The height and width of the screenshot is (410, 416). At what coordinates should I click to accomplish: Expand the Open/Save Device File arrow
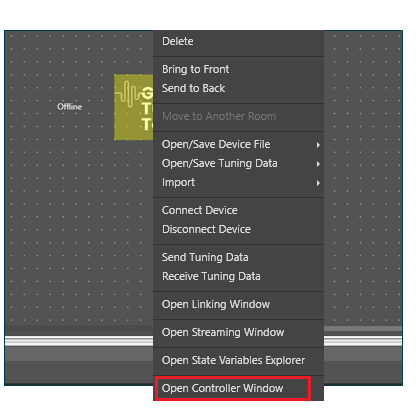[318, 145]
